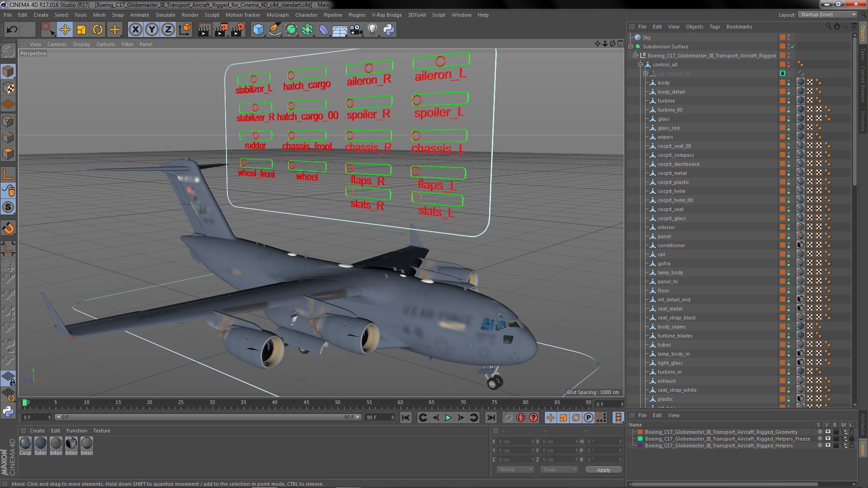The image size is (868, 488).
Task: Toggle Rotation keyframe recording icon
Action: (x=576, y=418)
